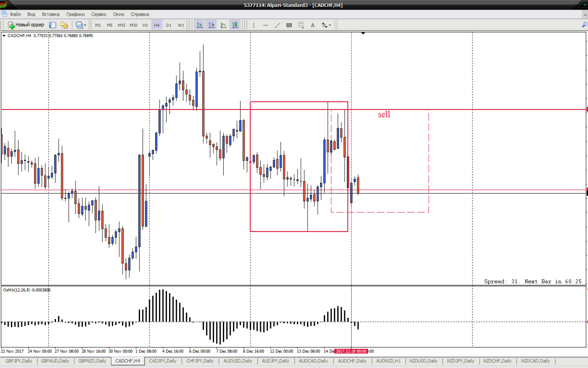Switch chart to M1 timeframe
588x368 pixels.
point(98,25)
